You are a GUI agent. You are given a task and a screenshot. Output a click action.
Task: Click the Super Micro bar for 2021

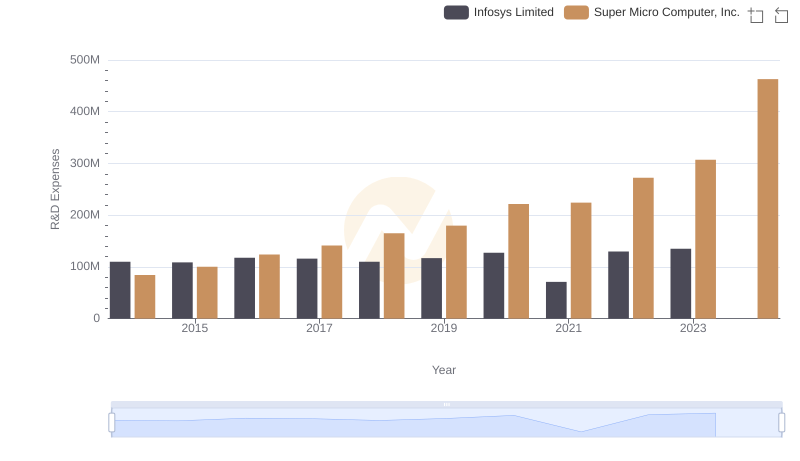click(581, 261)
